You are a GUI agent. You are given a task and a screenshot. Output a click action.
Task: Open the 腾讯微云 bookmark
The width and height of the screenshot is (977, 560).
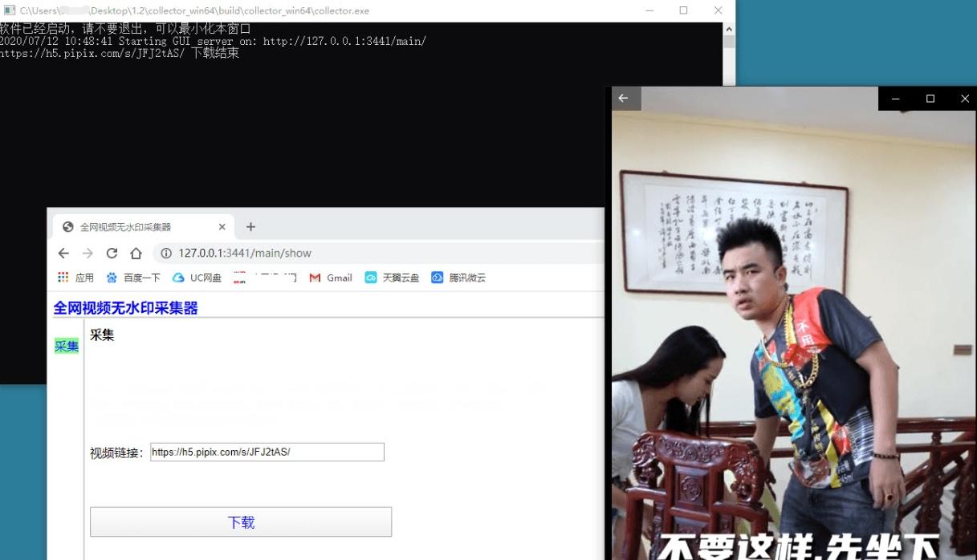tap(458, 278)
